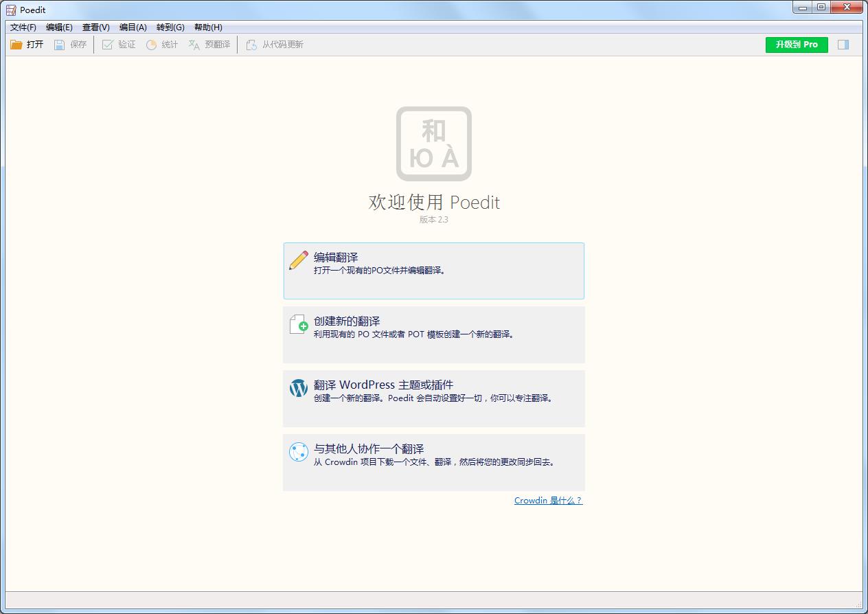Open the 文件(F) menu
The width and height of the screenshot is (868, 614).
23,27
